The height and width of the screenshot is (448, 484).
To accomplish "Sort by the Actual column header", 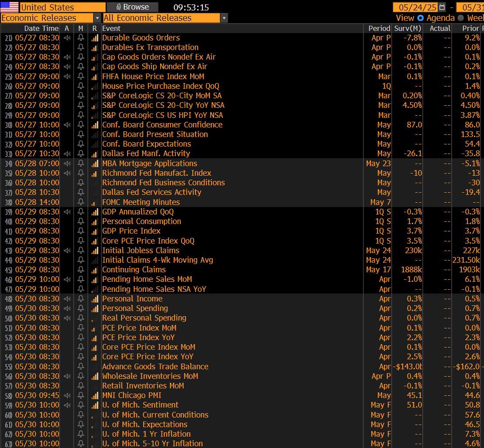I will coord(440,28).
